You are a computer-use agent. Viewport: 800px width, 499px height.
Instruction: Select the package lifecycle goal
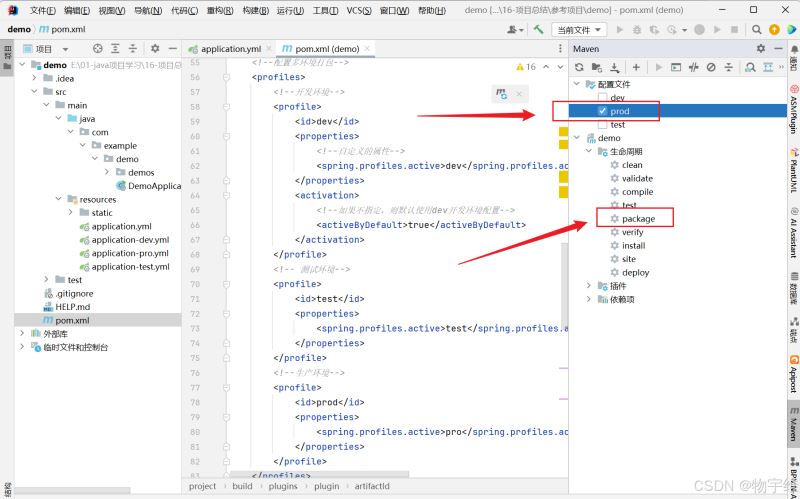click(x=637, y=218)
